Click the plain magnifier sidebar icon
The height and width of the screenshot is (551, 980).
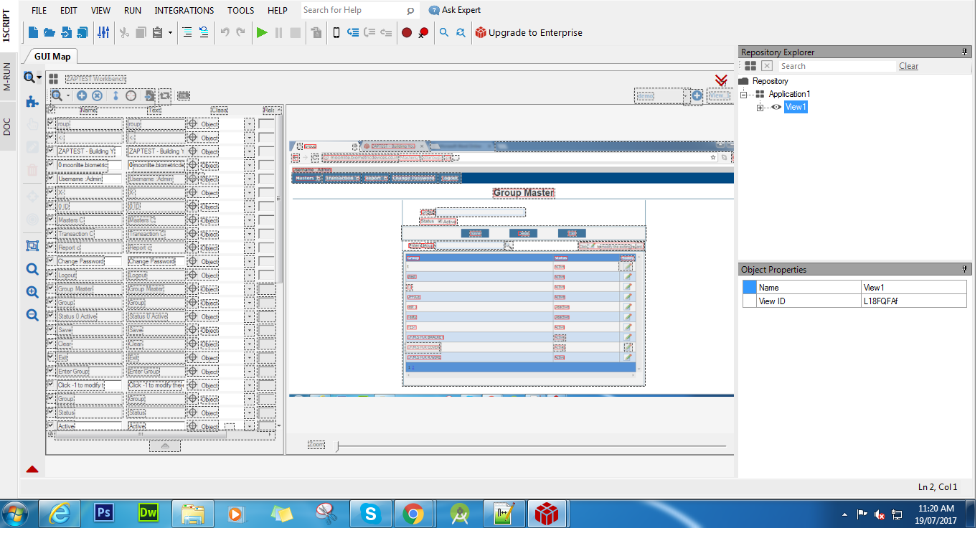32,269
